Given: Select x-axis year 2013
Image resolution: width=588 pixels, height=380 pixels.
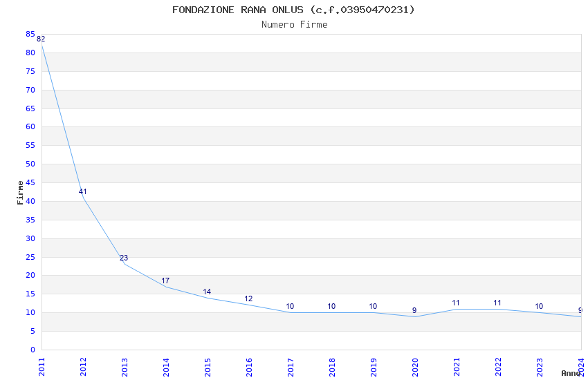Looking at the screenshot, I should click(125, 367).
